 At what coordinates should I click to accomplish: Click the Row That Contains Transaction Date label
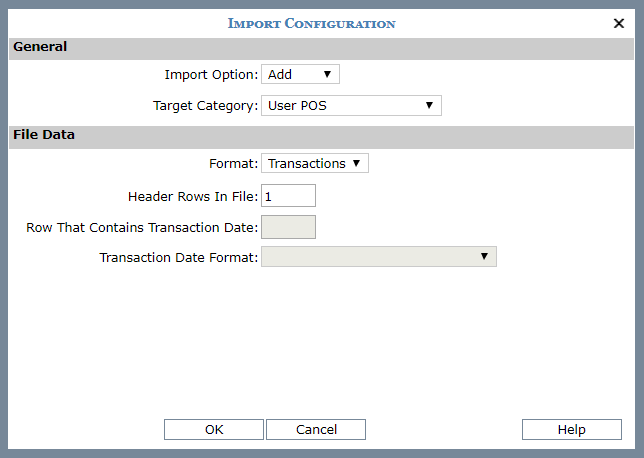(x=142, y=227)
